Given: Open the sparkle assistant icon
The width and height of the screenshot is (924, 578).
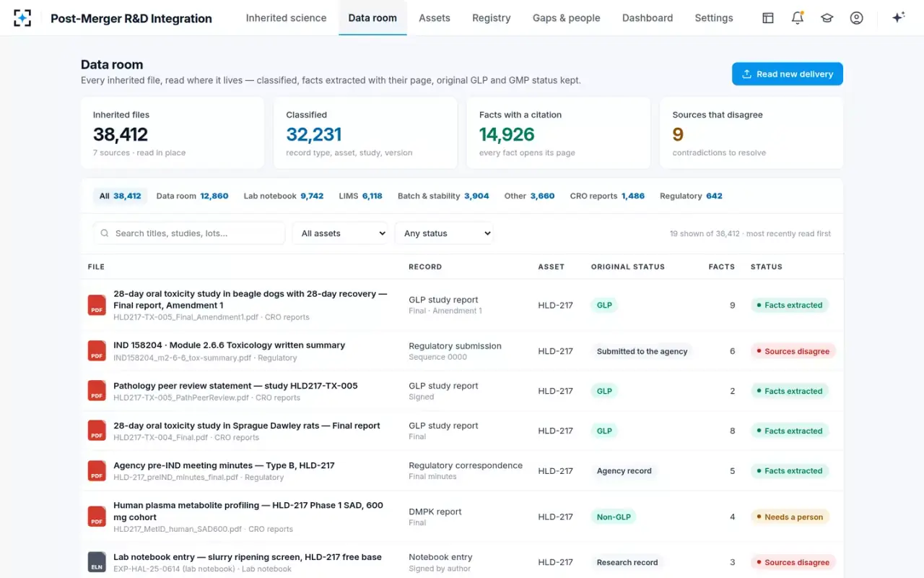Looking at the screenshot, I should pos(898,18).
